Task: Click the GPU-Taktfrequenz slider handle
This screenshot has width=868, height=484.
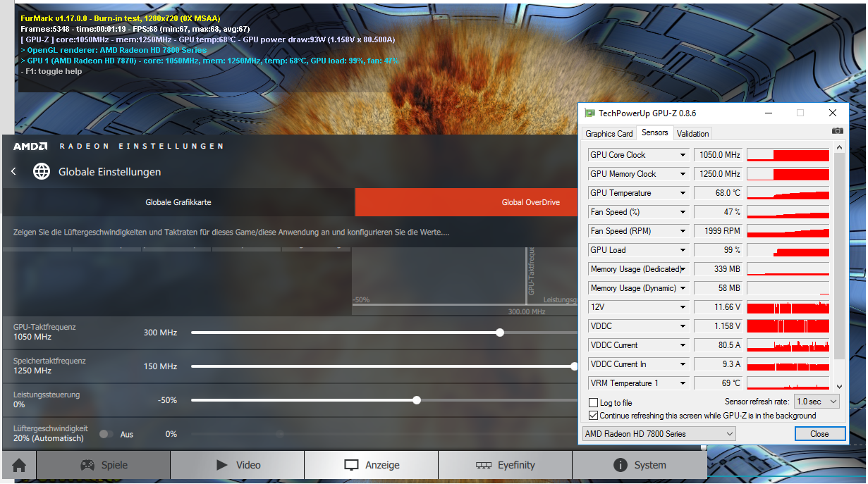Action: pyautogui.click(x=500, y=333)
